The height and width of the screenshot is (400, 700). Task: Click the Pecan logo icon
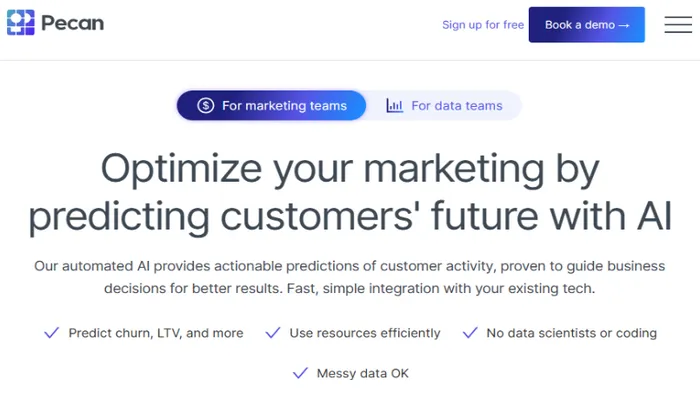[x=21, y=23]
